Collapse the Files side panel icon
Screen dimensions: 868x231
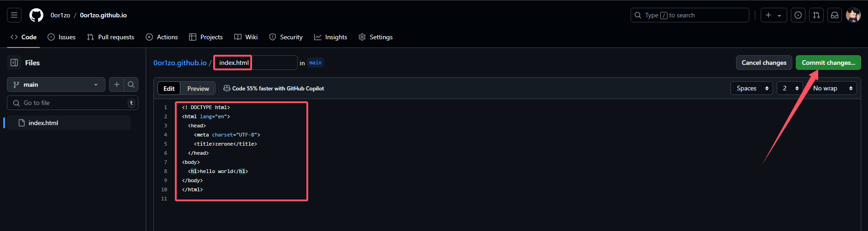pos(14,63)
